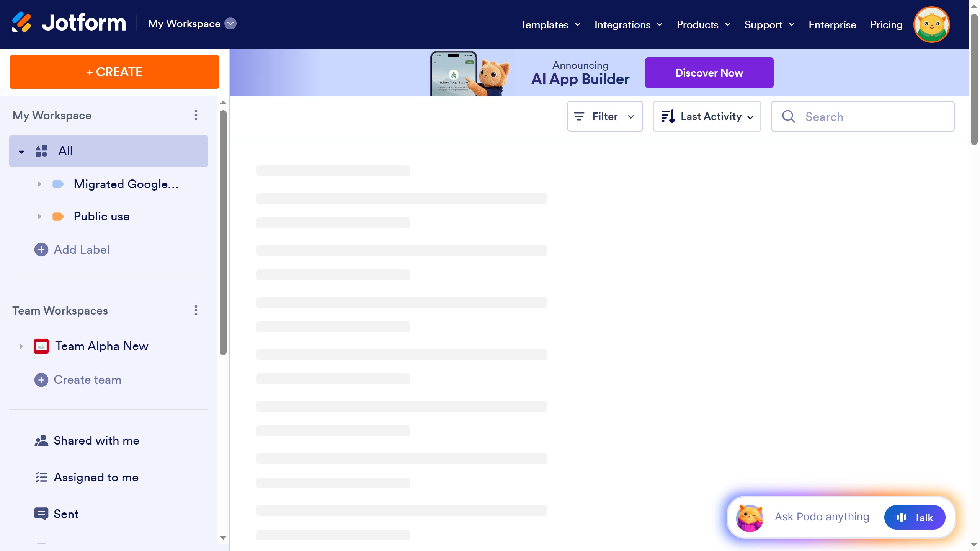Click the Create team link
The height and width of the screenshot is (551, 980).
tap(87, 380)
